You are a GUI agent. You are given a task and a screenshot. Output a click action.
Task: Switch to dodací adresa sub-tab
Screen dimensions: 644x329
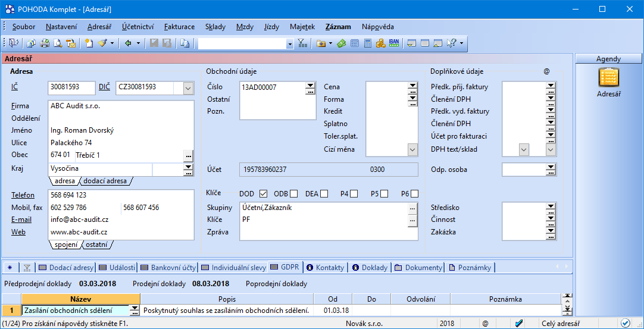click(x=105, y=181)
